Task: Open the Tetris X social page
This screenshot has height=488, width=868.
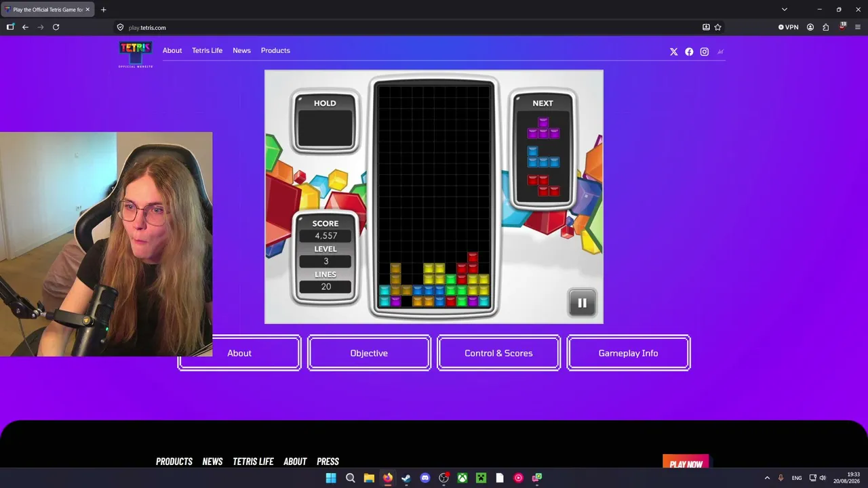Action: [x=673, y=52]
